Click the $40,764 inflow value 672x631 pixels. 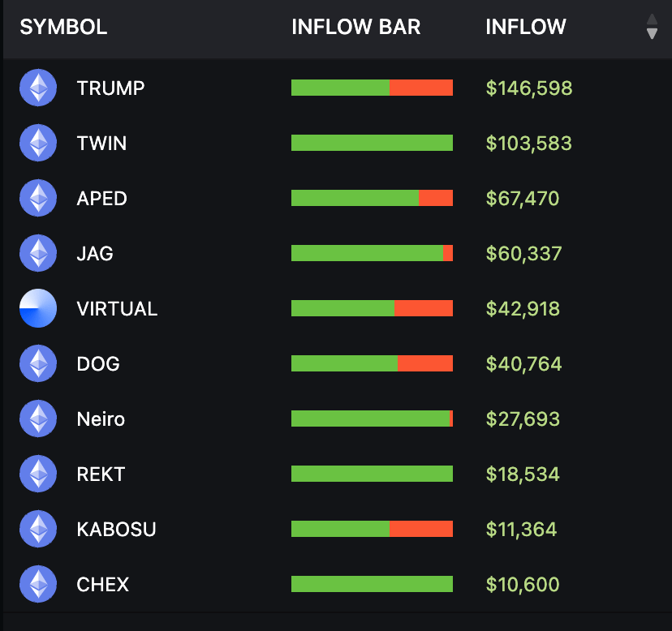click(523, 363)
